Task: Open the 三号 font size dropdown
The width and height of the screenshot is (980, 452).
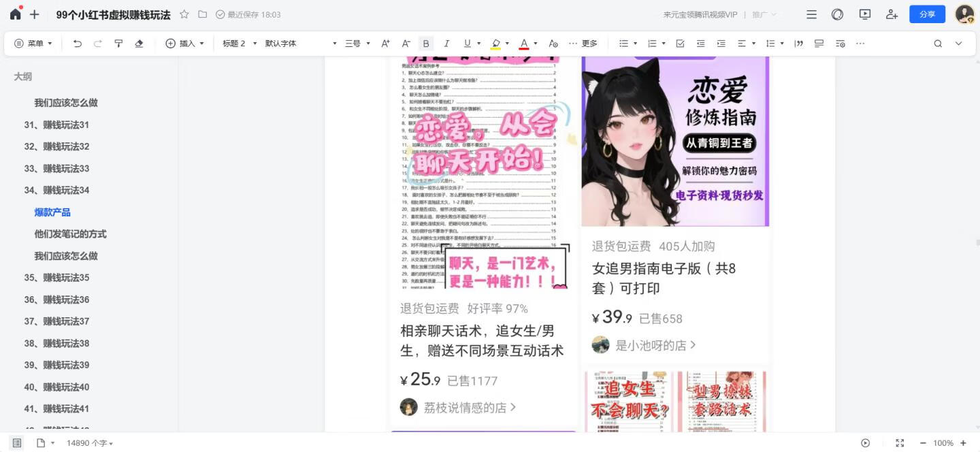Action: click(x=354, y=43)
